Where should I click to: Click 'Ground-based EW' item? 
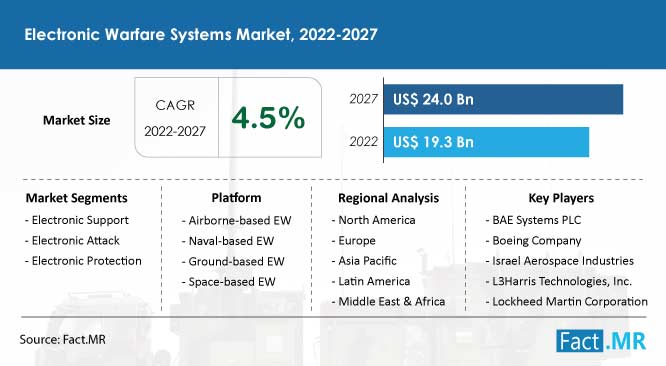(237, 261)
